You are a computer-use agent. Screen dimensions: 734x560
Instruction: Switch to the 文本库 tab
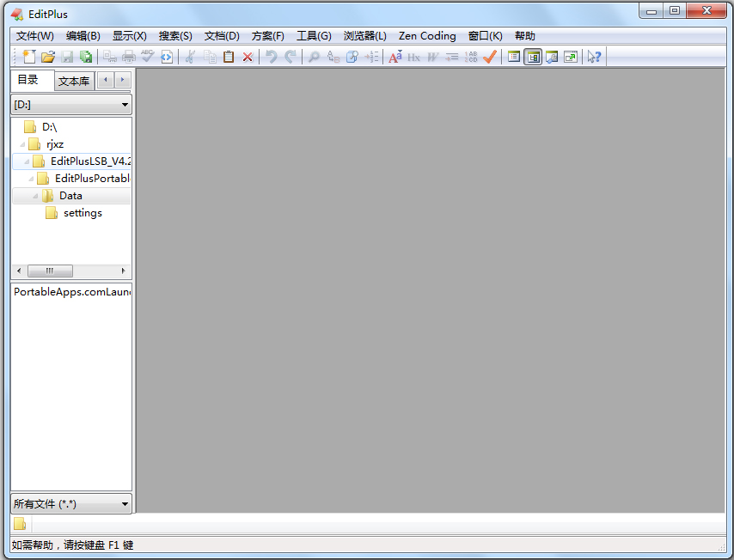(x=73, y=80)
